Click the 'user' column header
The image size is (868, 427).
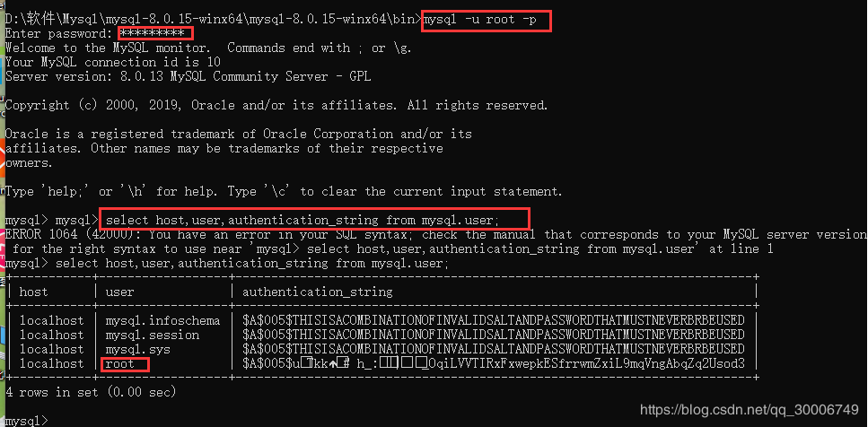[x=119, y=292]
